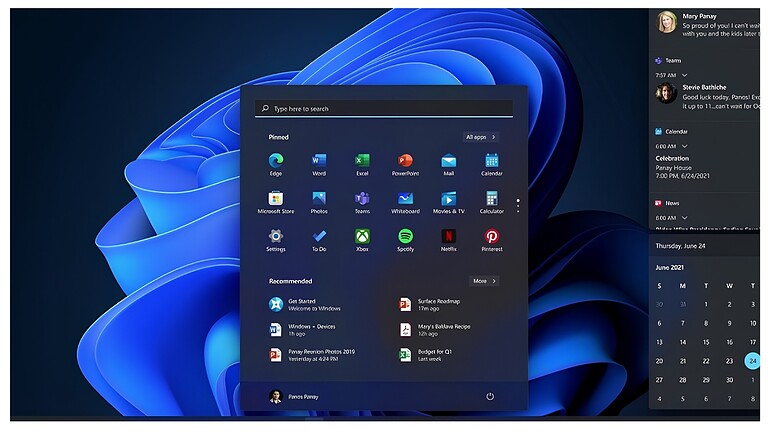Click in the Type here to search box
This screenshot has height=432, width=768.
(384, 108)
